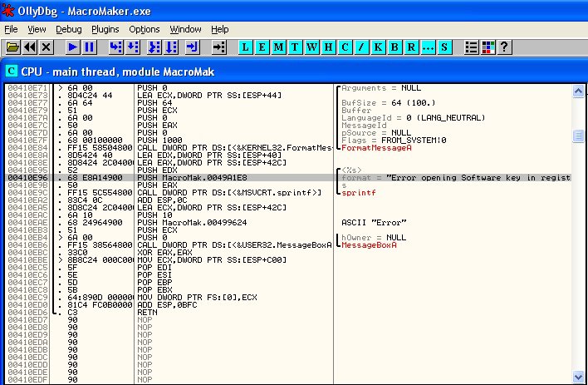Open the Debug menu
This screenshot has width=588, height=385.
(x=69, y=29)
